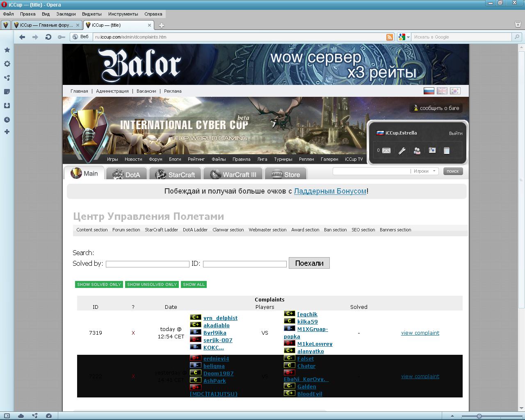This screenshot has height=420, width=525.
Task: Click the password wand key icon
Action: click(x=62, y=37)
